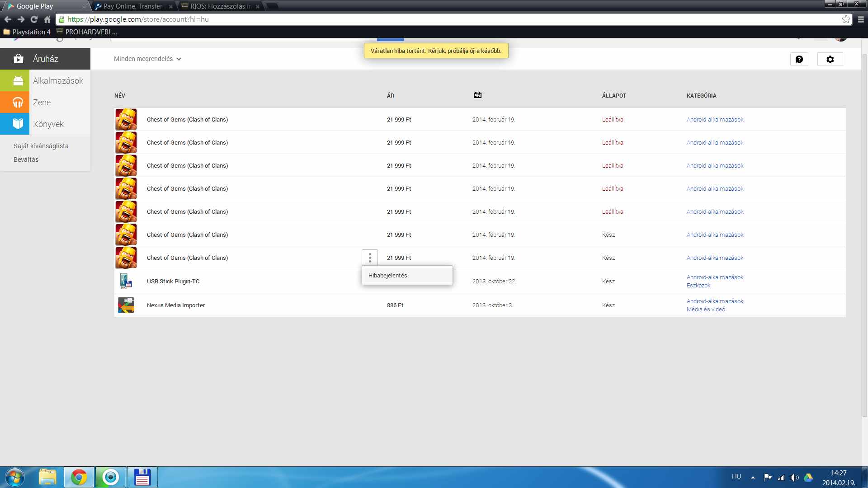The image size is (868, 488).
Task: Click the Zene headphones icon
Action: [x=18, y=103]
